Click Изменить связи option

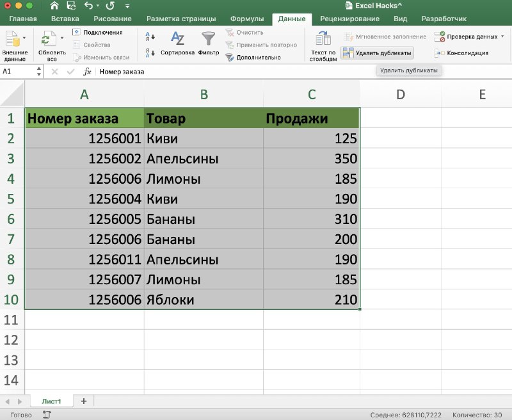(101, 58)
